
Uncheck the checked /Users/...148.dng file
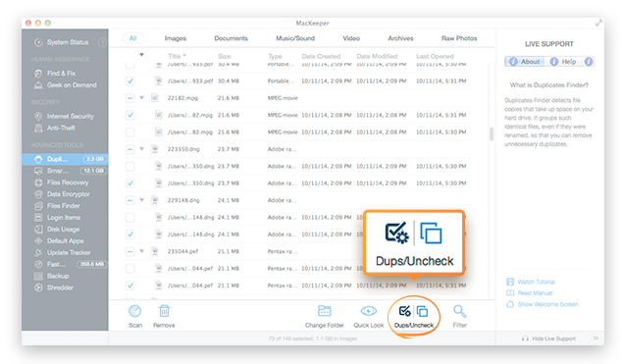(130, 234)
